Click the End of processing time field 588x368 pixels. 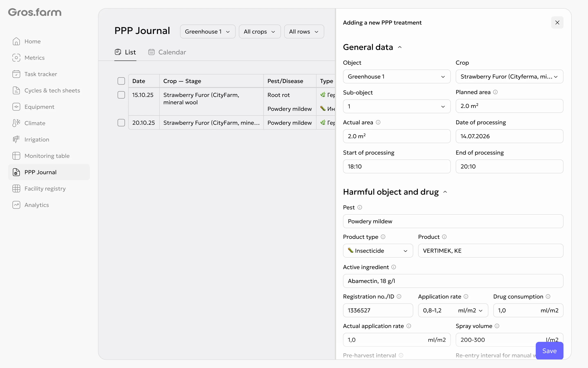point(510,166)
